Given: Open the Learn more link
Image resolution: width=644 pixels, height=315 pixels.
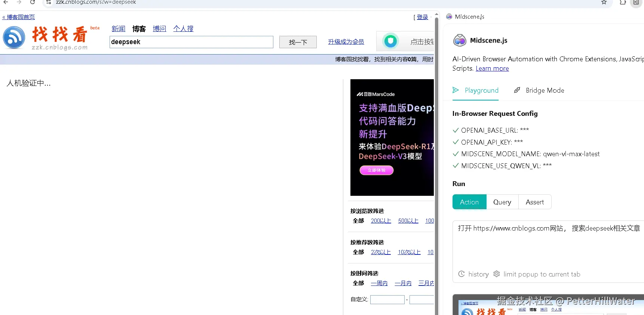Looking at the screenshot, I should (492, 68).
